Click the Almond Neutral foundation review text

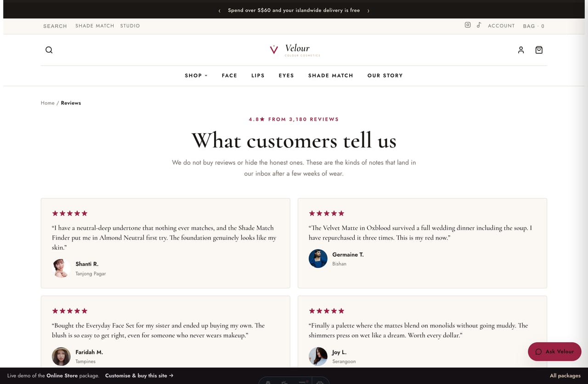click(164, 237)
